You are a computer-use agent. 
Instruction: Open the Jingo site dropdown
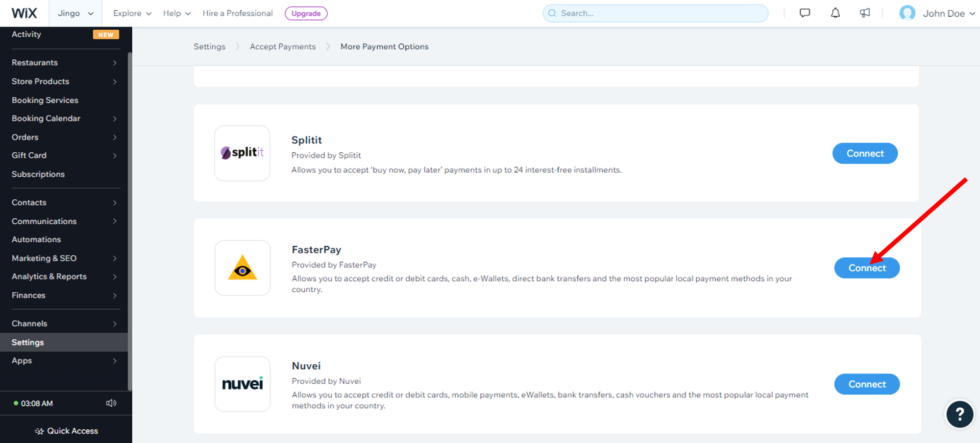click(75, 13)
